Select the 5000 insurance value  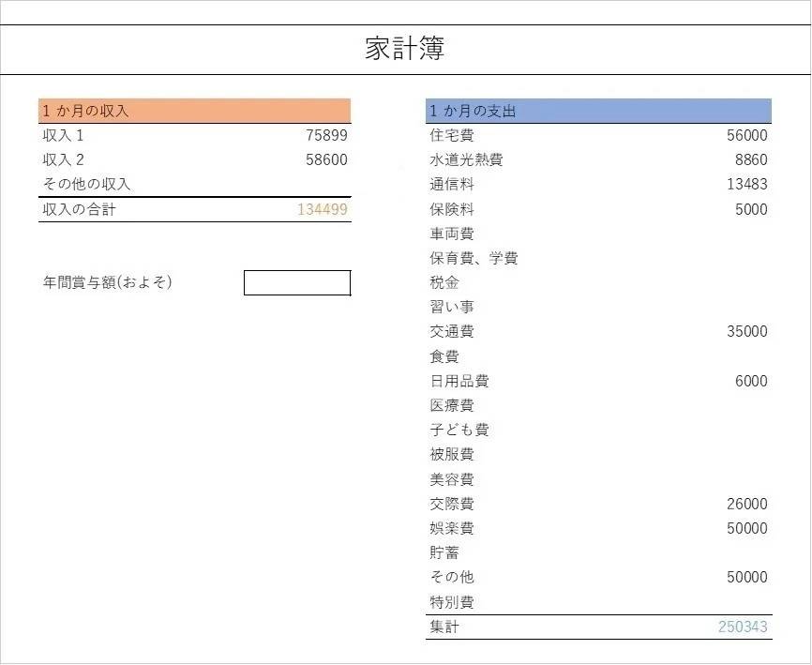coord(751,210)
